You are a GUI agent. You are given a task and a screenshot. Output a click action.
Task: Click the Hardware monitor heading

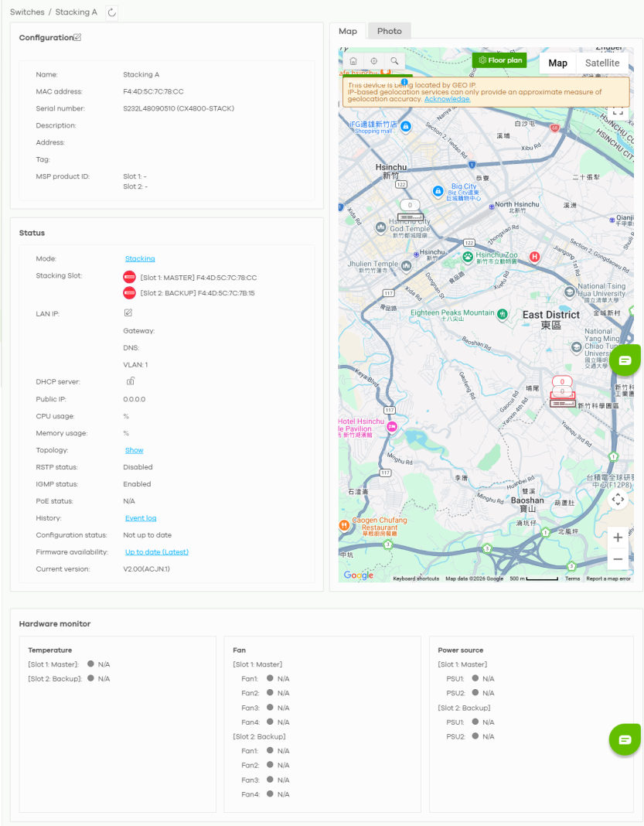[x=55, y=623]
